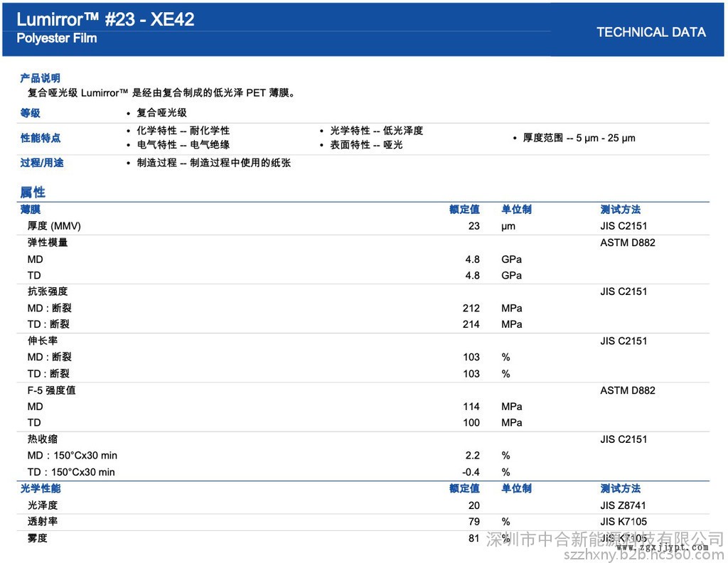Select the MD：150°Cx30 min shrinkage row
Screen dimensions: 728x563
(x=71, y=456)
